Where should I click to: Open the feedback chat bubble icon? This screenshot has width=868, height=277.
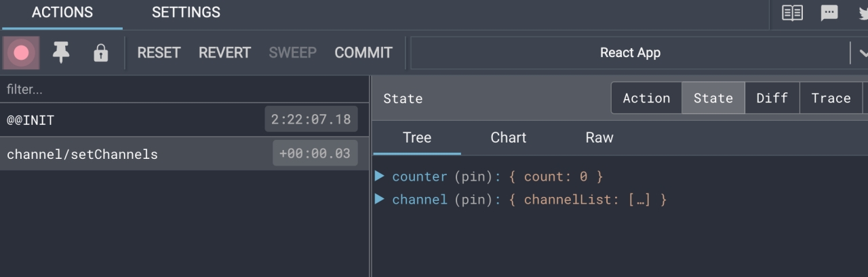click(x=829, y=13)
